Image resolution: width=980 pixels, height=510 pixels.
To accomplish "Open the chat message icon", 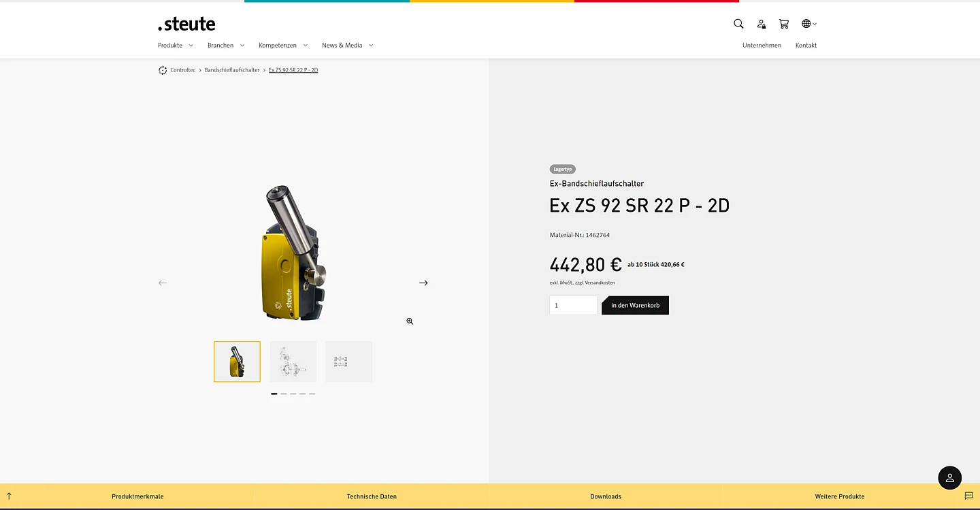I will click(968, 496).
